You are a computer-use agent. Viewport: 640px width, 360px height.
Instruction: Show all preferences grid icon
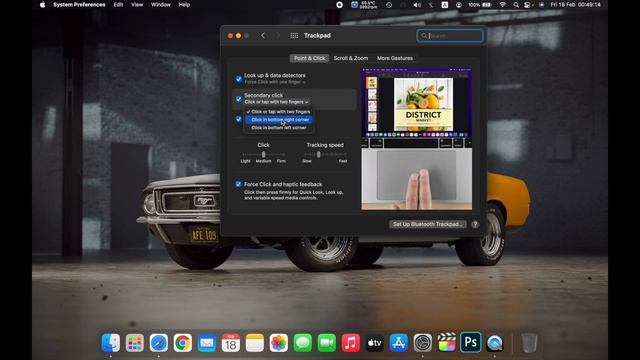(294, 36)
